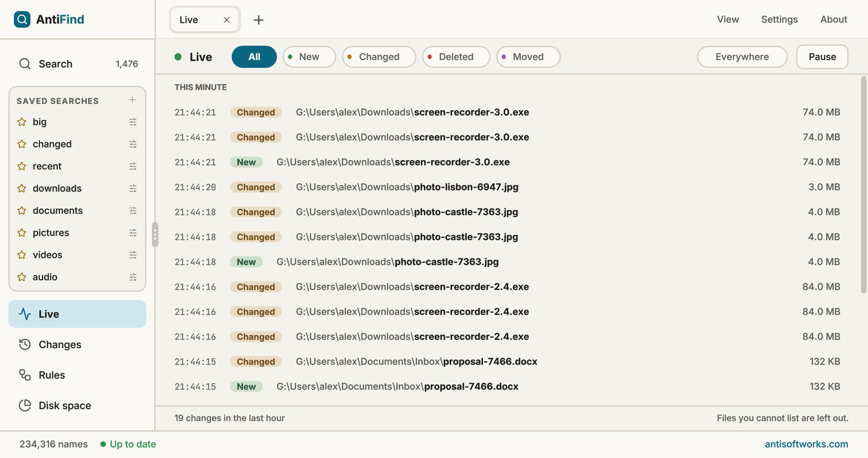
Task: Click the 234,316 names status entry
Action: (x=54, y=444)
